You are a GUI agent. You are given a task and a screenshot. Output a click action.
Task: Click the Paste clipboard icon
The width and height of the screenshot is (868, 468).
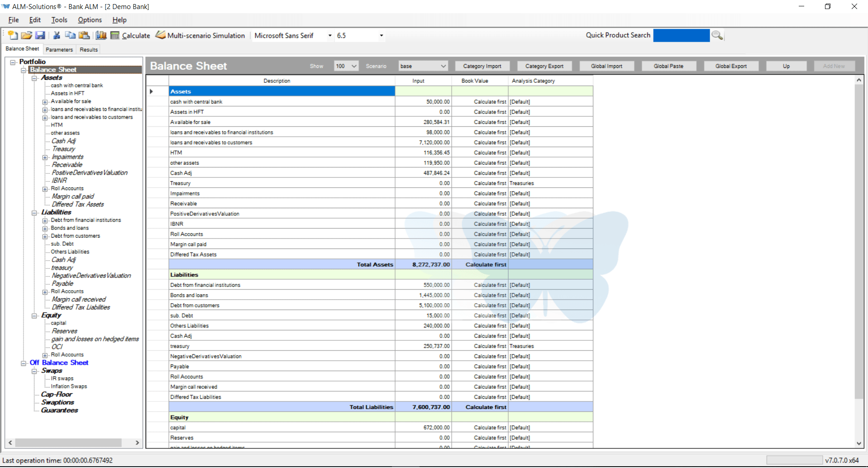pos(84,35)
